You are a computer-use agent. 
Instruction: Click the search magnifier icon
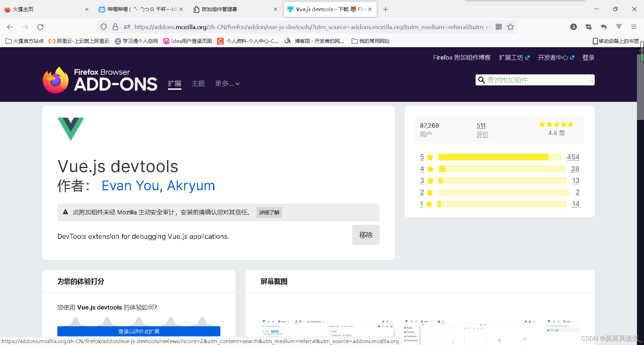[x=482, y=80]
